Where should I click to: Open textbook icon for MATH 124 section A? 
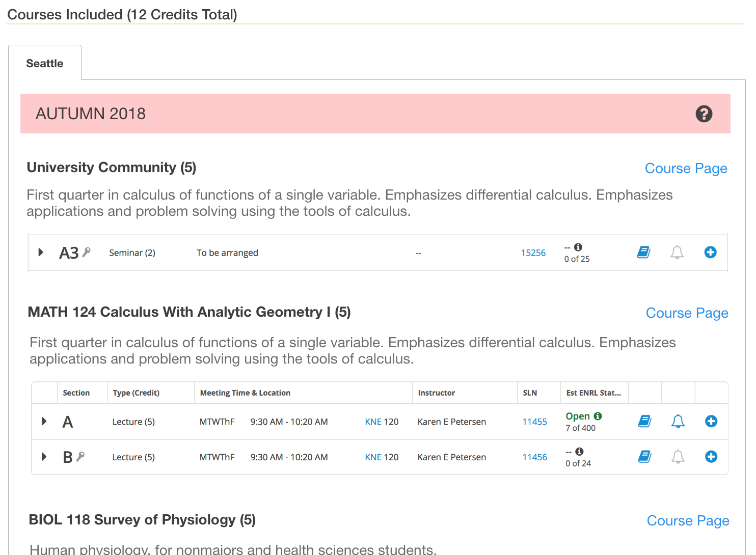click(x=644, y=421)
